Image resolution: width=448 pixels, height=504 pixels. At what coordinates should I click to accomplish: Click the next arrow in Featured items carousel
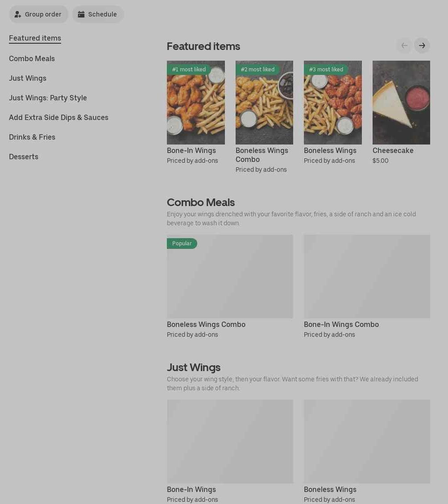pyautogui.click(x=422, y=45)
